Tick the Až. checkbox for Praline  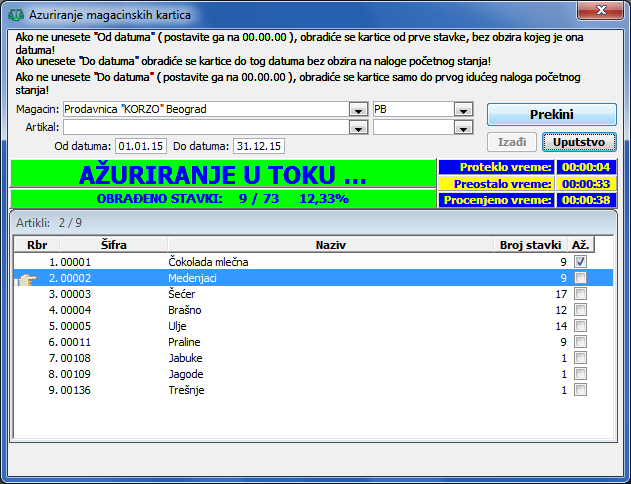click(x=580, y=342)
